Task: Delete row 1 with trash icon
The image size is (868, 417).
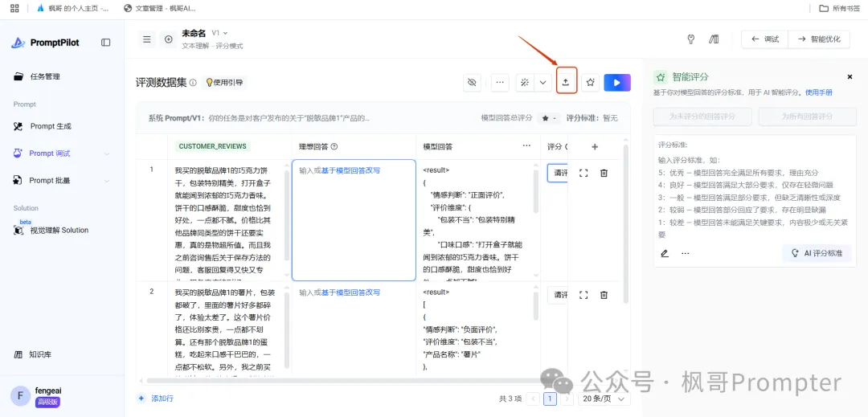Action: 604,173
